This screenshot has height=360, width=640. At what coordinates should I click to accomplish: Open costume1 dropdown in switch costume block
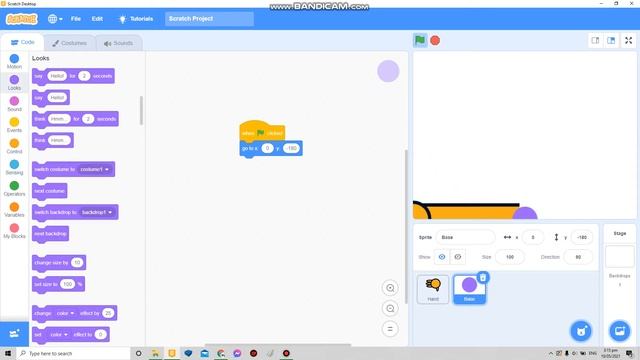point(95,169)
